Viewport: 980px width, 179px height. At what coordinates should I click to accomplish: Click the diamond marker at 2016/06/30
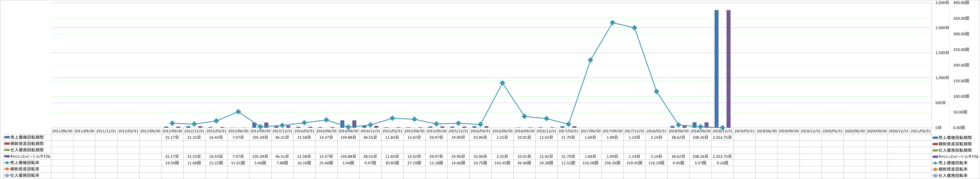pos(502,83)
